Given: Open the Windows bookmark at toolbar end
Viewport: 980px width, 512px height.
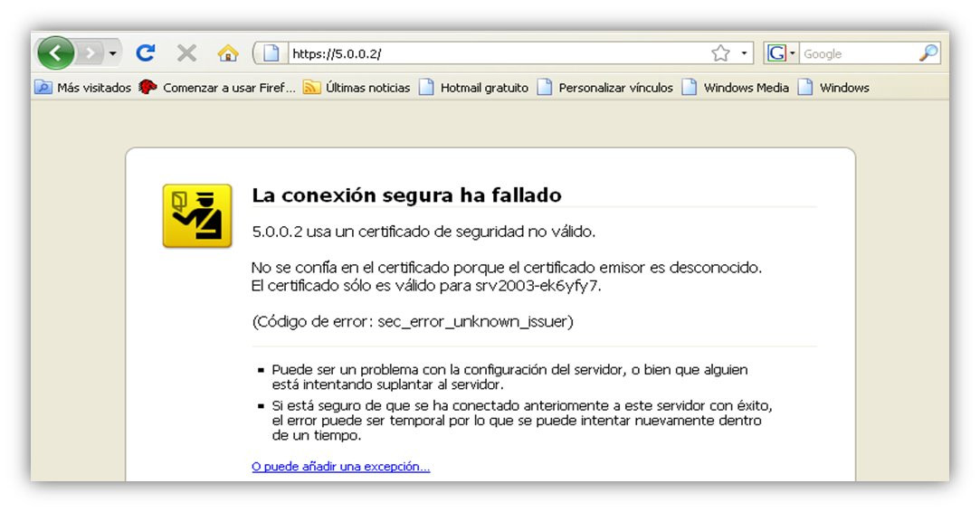Looking at the screenshot, I should (x=833, y=88).
